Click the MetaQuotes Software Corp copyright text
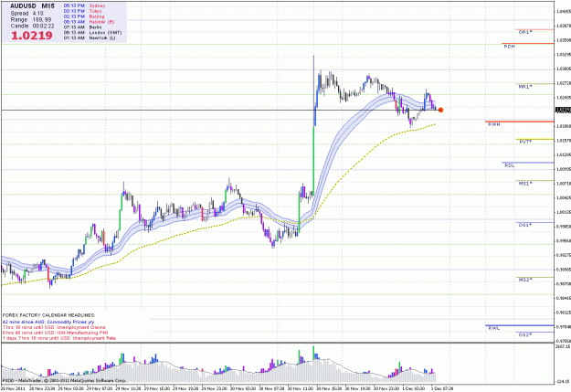Screen dimensions: 571x392 point(65,380)
